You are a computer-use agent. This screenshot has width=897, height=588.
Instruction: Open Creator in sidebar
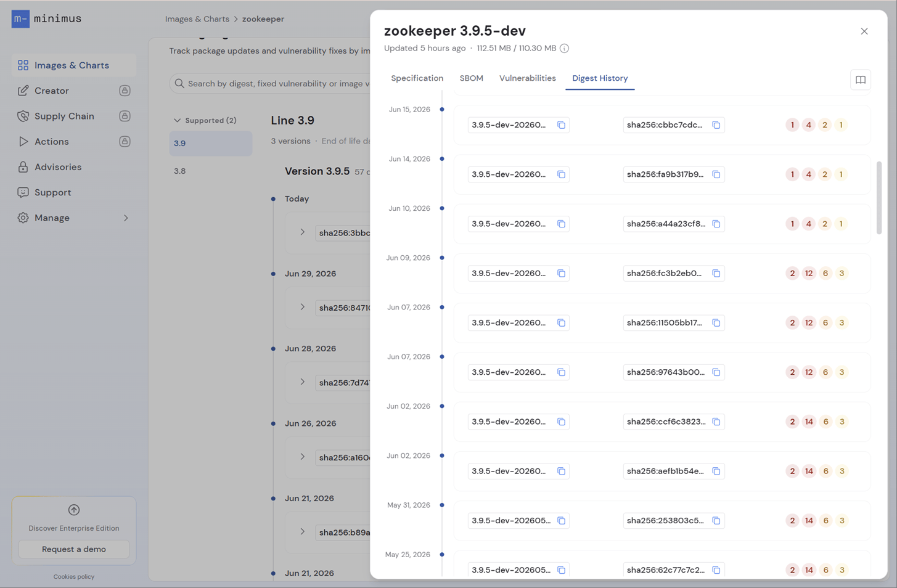(73, 91)
